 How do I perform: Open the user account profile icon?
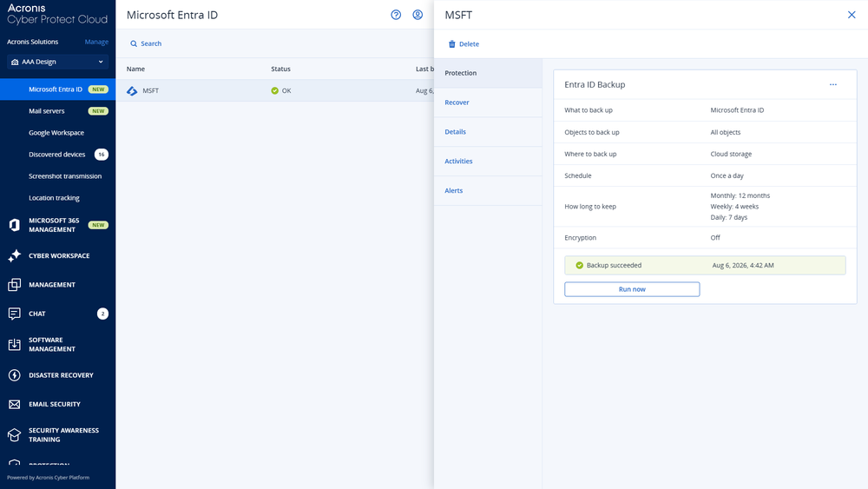tap(418, 15)
